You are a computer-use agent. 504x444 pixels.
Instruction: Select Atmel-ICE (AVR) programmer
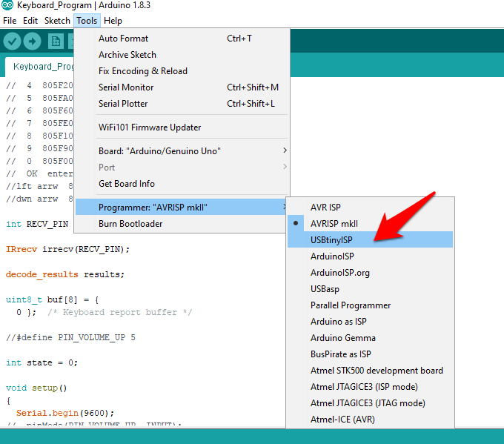coord(371,420)
